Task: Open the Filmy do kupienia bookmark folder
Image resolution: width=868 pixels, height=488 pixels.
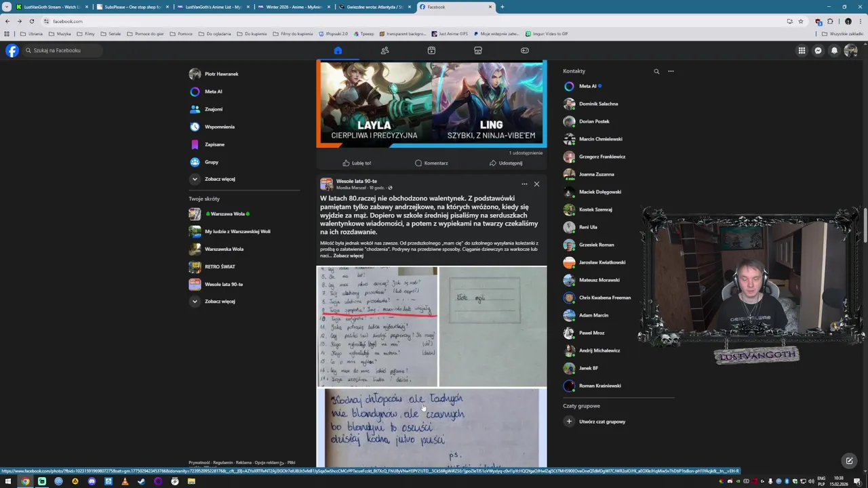Action: (292, 34)
